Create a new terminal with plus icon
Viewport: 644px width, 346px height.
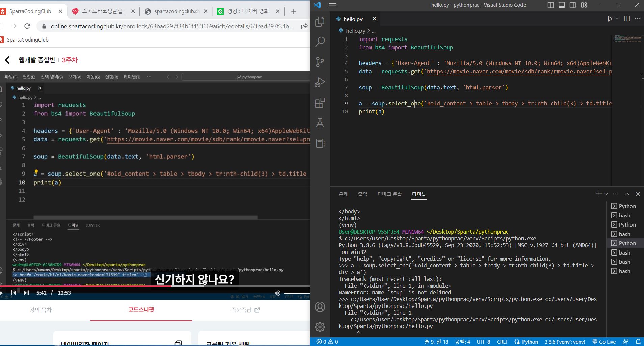click(x=599, y=194)
